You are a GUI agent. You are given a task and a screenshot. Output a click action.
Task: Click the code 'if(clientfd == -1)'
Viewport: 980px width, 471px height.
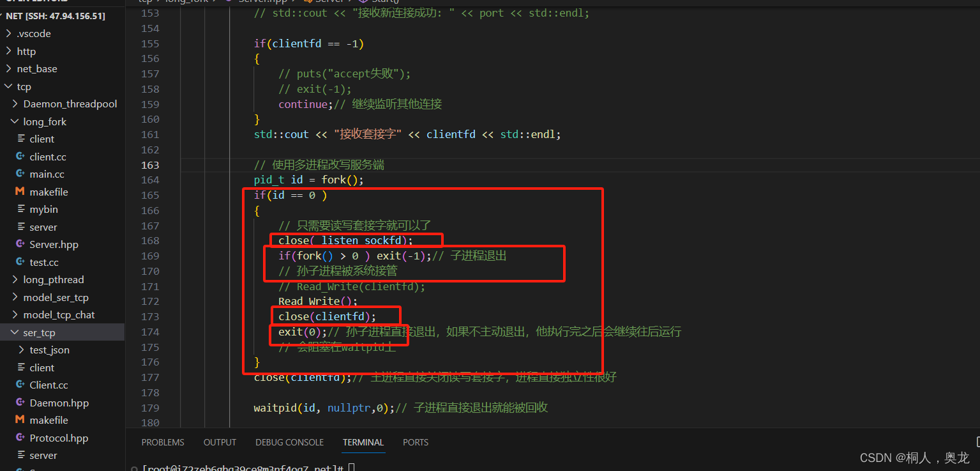coord(308,43)
